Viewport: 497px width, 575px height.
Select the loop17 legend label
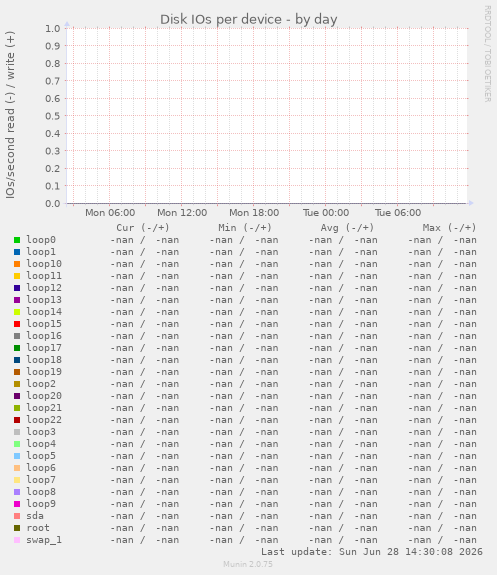coord(44,348)
